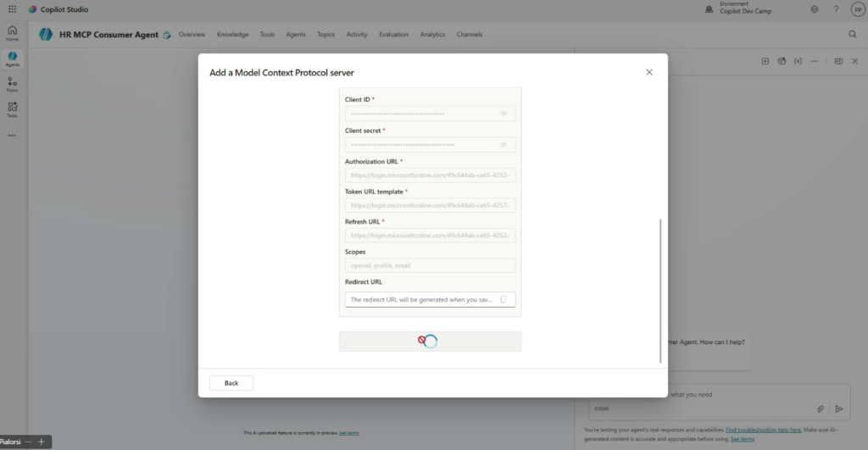Go to Home in the sidebar

click(12, 33)
